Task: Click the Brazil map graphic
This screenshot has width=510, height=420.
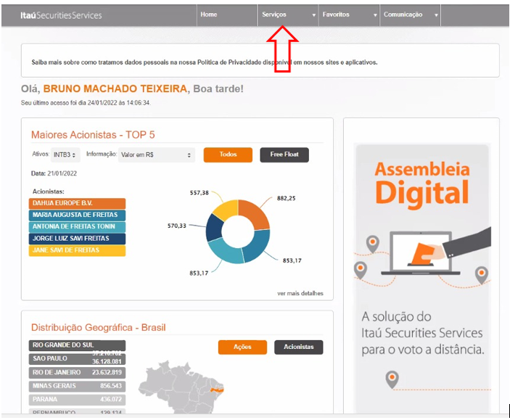Action: tap(181, 387)
